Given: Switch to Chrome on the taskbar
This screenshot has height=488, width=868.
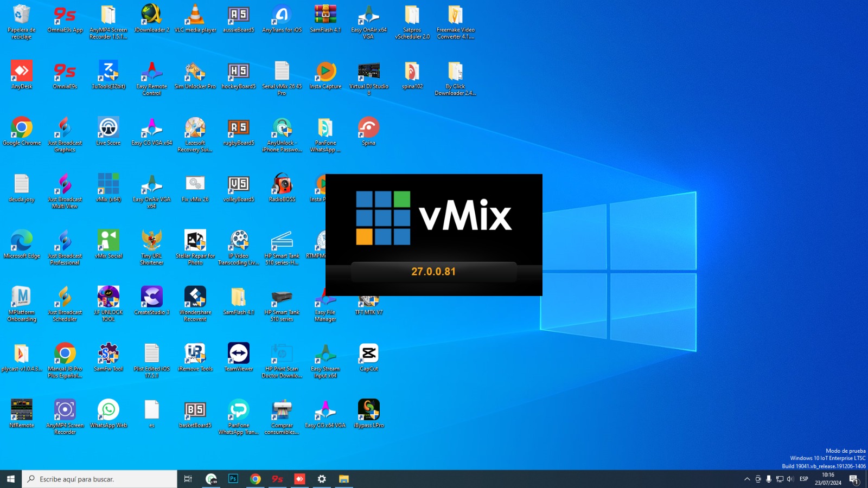Looking at the screenshot, I should tap(256, 479).
